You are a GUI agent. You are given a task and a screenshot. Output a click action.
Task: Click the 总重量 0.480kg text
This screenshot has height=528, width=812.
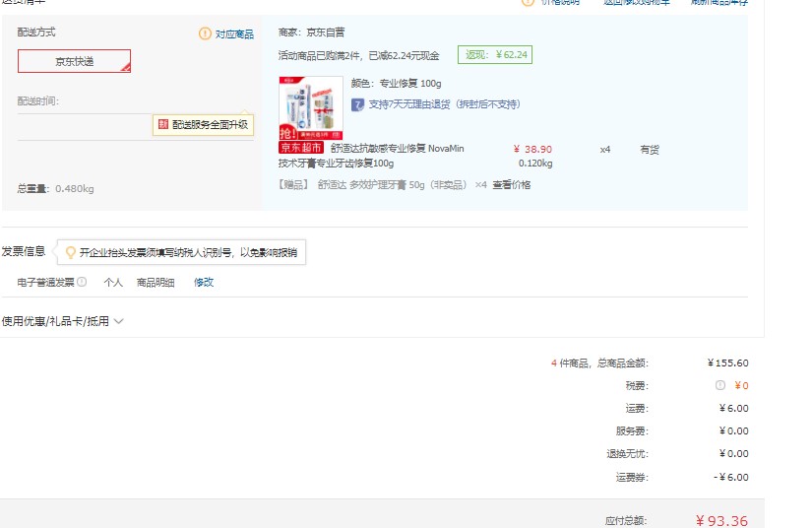click(x=55, y=188)
